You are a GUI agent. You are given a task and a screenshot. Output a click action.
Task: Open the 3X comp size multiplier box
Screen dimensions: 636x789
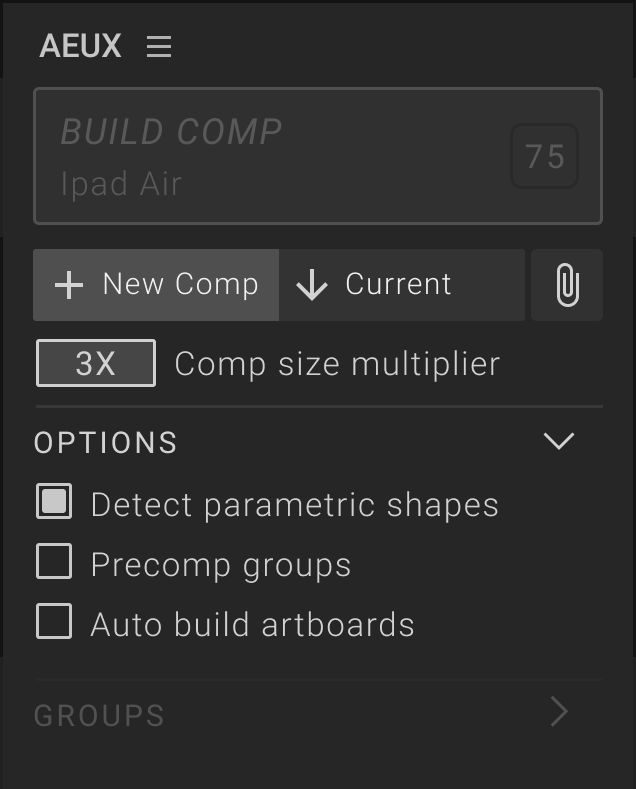[96, 363]
